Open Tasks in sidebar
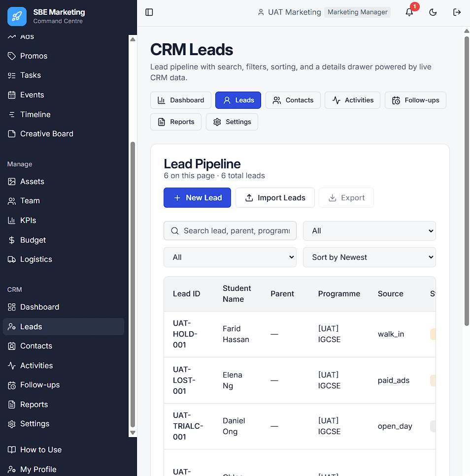Viewport: 470px width, 476px height. pos(63,75)
